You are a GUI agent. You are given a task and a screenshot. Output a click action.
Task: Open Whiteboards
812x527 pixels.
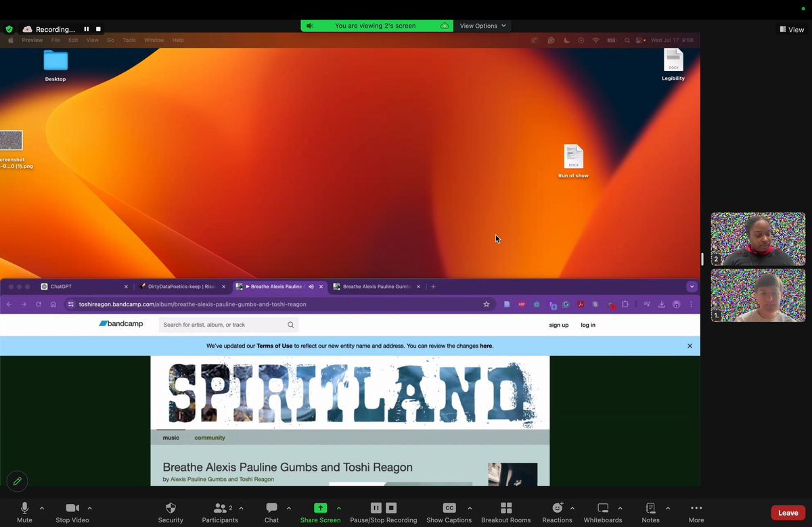click(603, 512)
